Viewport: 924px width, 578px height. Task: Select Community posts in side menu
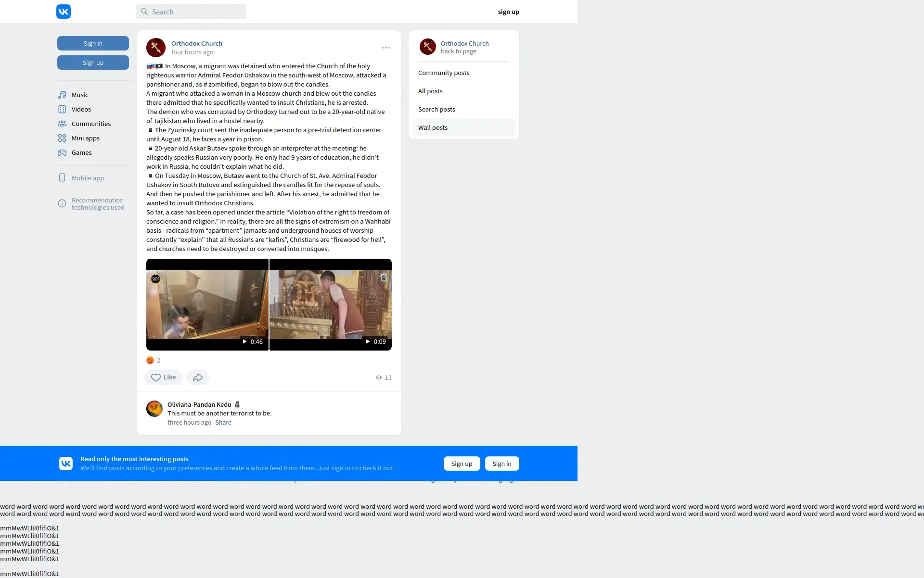pyautogui.click(x=444, y=73)
